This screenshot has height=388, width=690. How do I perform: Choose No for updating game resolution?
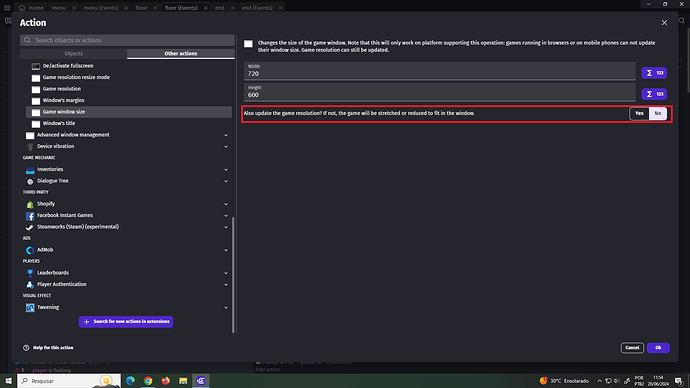(x=657, y=113)
